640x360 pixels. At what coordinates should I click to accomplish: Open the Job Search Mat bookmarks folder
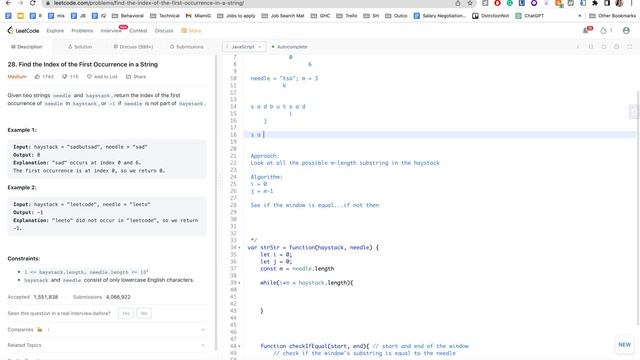(283, 16)
